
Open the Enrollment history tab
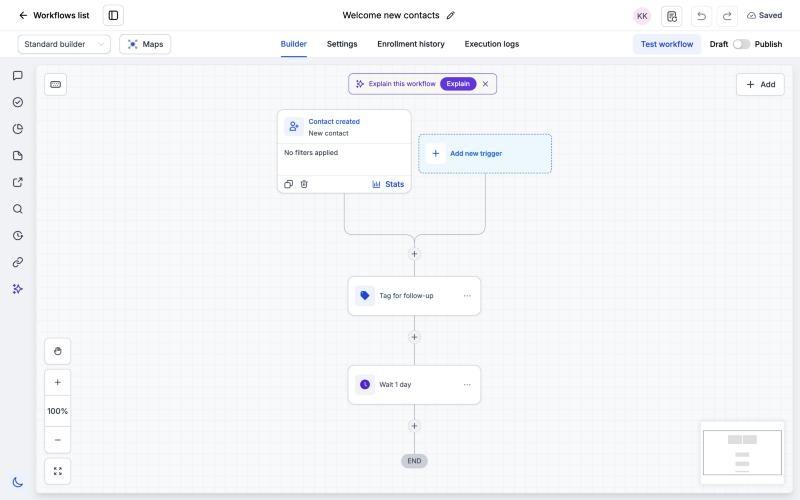coord(411,44)
